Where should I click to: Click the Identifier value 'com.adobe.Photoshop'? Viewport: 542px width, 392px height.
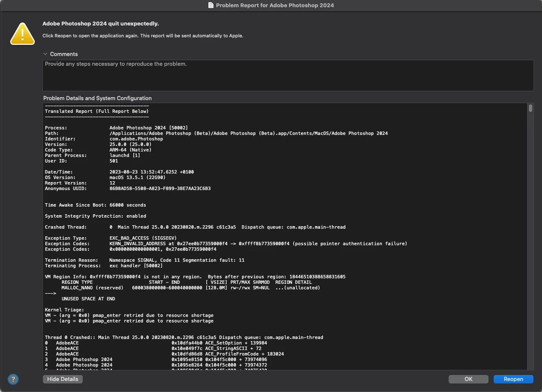(136, 139)
